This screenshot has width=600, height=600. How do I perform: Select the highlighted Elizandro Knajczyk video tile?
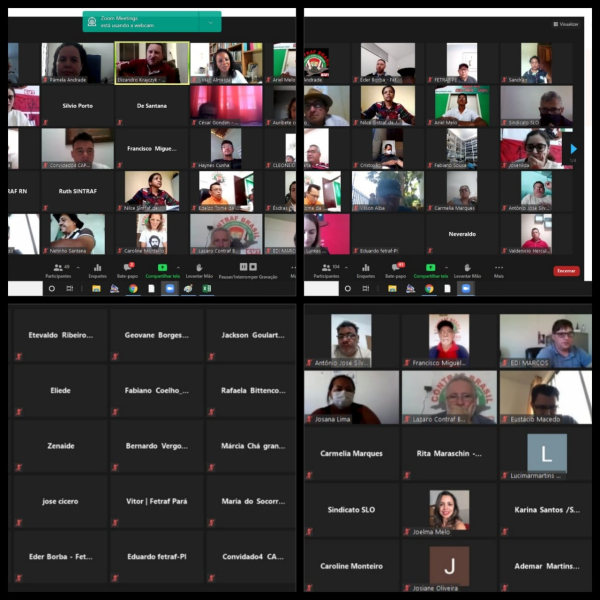pyautogui.click(x=152, y=63)
